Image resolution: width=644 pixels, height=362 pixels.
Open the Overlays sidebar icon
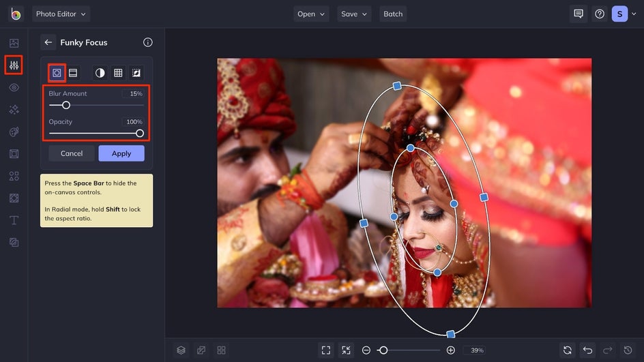(14, 243)
